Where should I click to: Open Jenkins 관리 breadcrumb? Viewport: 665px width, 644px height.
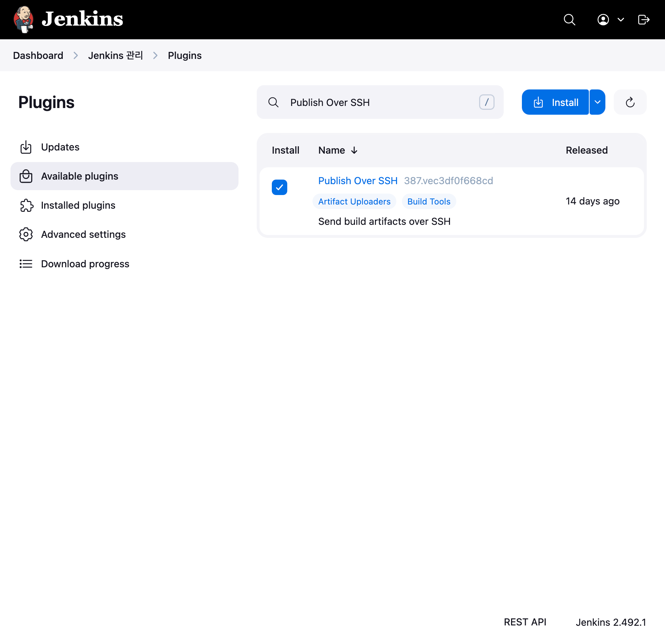(115, 55)
